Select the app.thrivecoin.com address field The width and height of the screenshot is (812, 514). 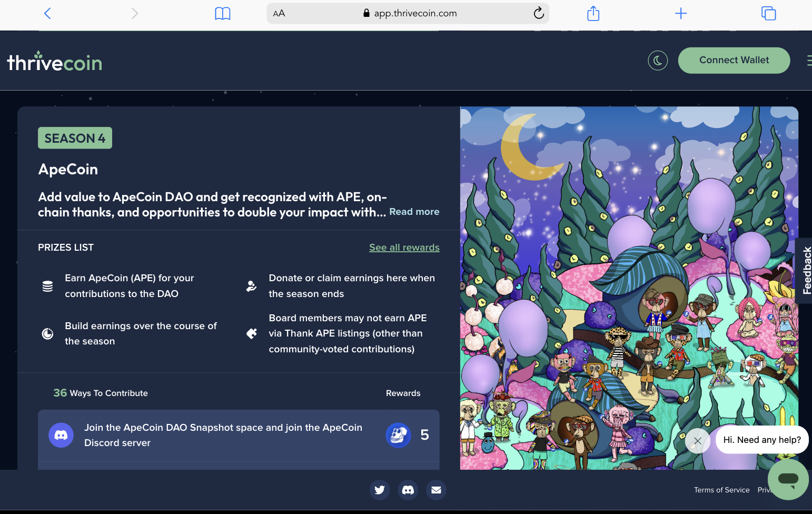click(408, 13)
